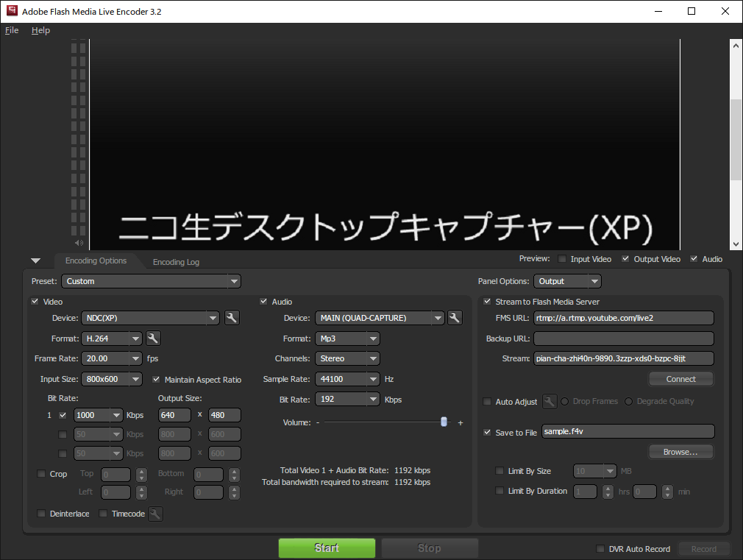The image size is (743, 560).
Task: Toggle Stream to Flash Media Server
Action: pyautogui.click(x=487, y=301)
